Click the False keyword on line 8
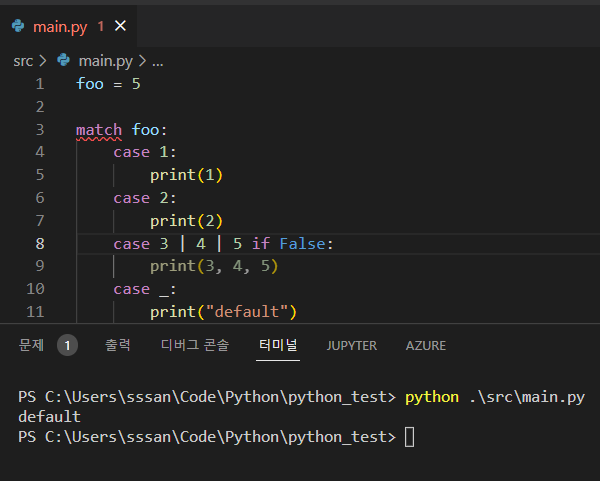This screenshot has width=600, height=481. tap(302, 243)
